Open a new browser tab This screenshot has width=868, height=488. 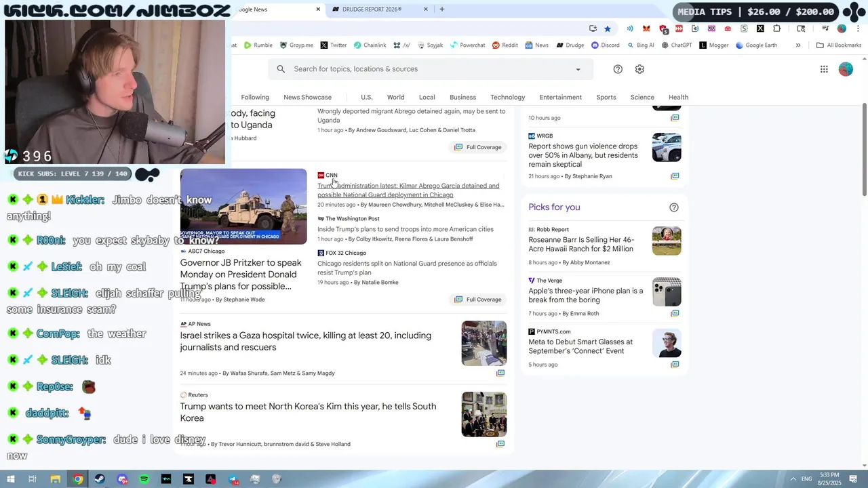[442, 9]
